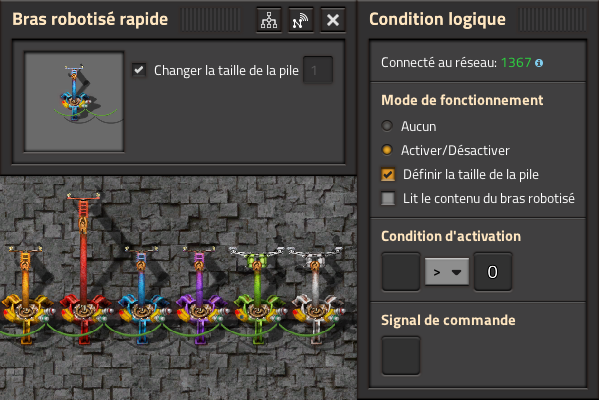Select the green stack inserter
The width and height of the screenshot is (599, 400).
[257, 296]
